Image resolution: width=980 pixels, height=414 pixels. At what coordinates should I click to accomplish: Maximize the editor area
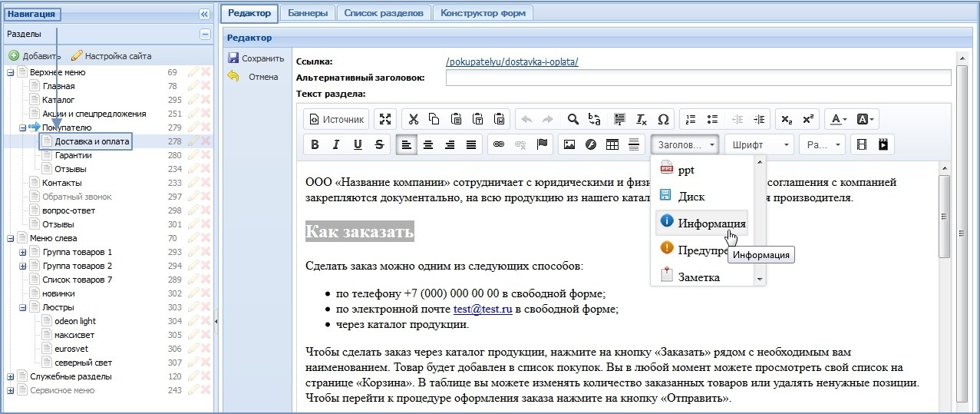pyautogui.click(x=385, y=119)
